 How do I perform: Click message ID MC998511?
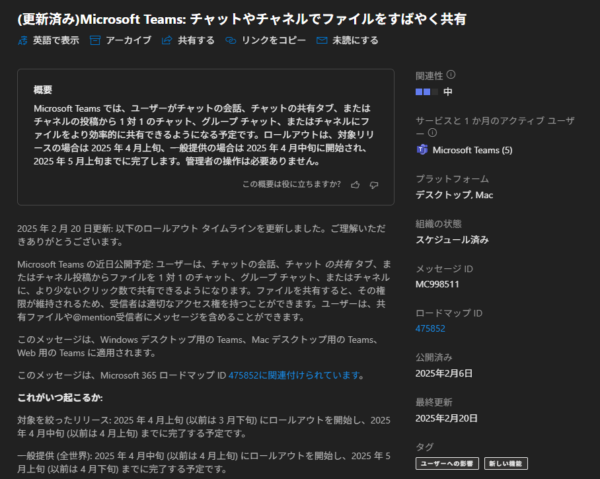pos(437,284)
